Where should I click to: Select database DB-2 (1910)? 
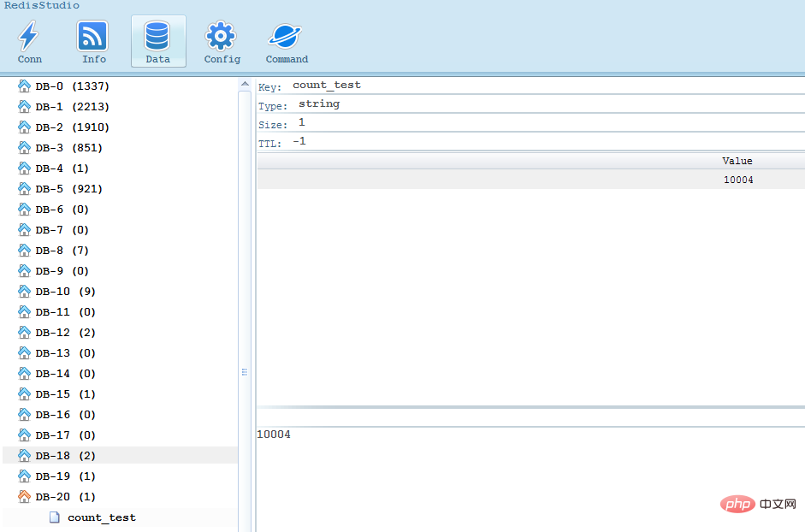[x=72, y=127]
